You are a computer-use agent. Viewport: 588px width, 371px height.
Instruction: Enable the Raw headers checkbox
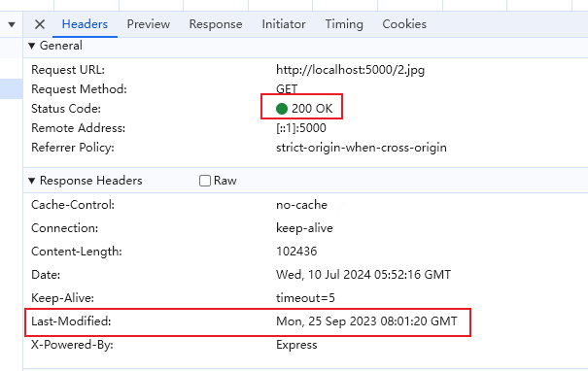[205, 181]
